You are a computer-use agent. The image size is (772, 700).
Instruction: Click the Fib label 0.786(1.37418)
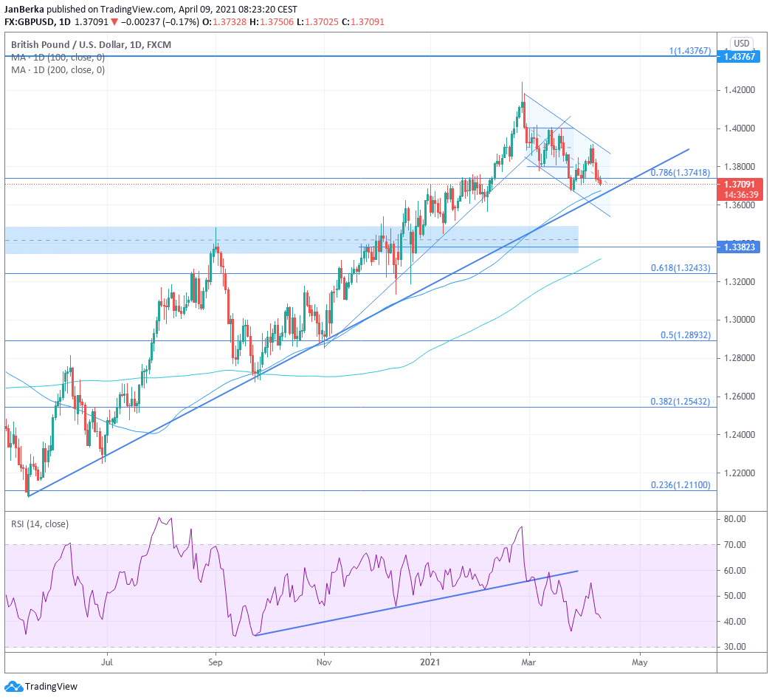coord(680,172)
